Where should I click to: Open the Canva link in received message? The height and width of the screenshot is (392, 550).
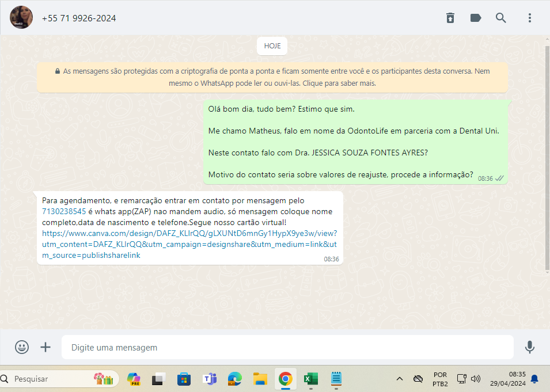click(189, 244)
